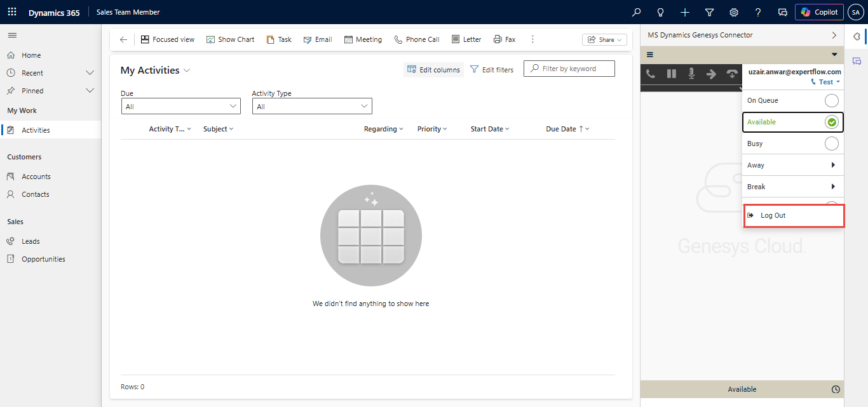Viewport: 868px width, 407px height.
Task: Click the hang up call icon
Action: coord(732,74)
